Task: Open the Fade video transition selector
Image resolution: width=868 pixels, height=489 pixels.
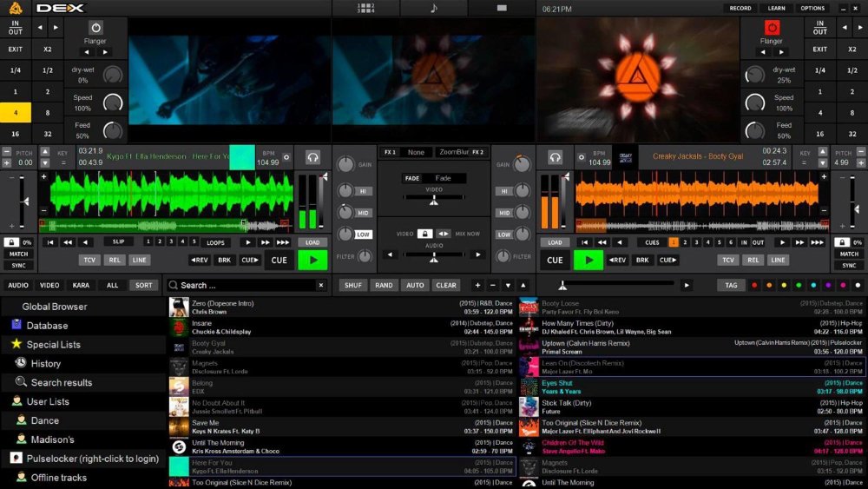Action: pos(443,178)
